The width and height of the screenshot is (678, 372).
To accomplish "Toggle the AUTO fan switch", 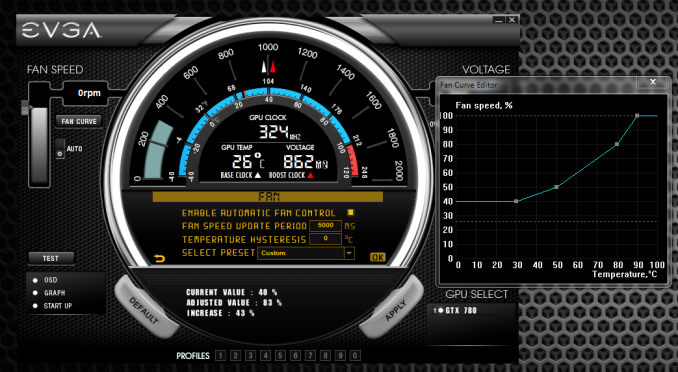I will click(x=60, y=149).
